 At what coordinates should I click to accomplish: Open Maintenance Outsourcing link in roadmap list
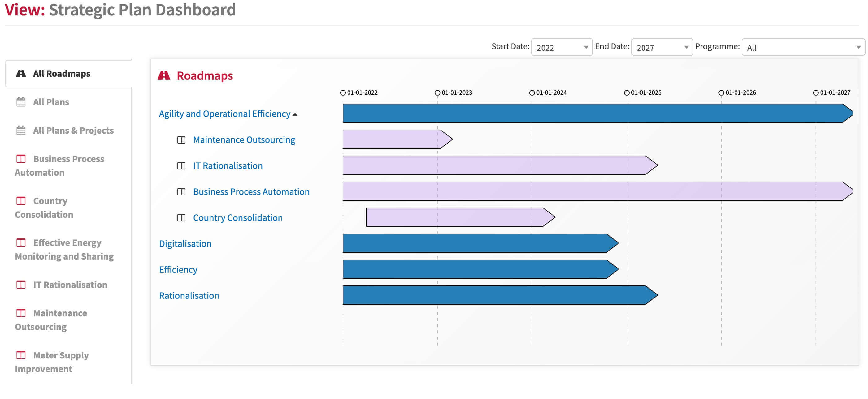point(244,139)
